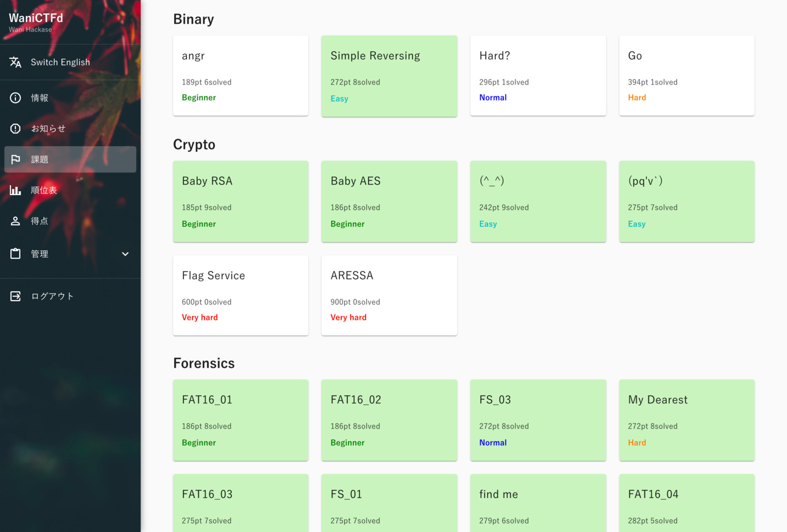This screenshot has height=532, width=787.
Task: Click the flag icon for 課題
Action: point(15,159)
